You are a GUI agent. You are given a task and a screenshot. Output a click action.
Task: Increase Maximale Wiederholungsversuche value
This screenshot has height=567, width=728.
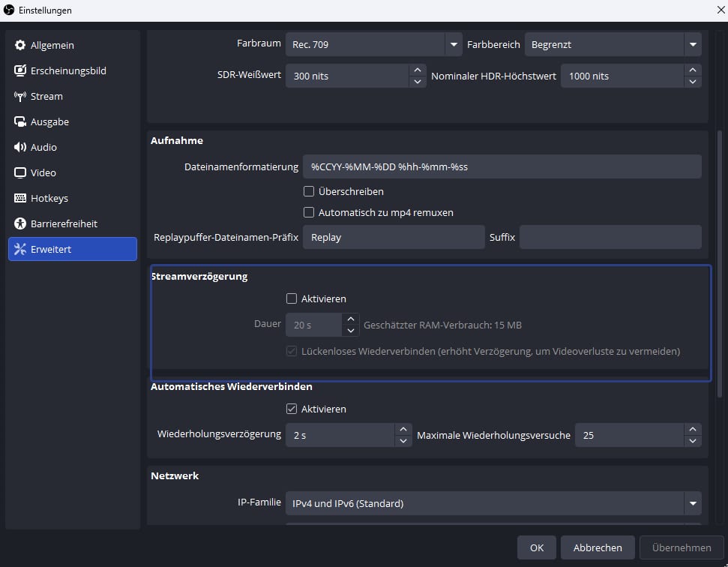click(693, 430)
